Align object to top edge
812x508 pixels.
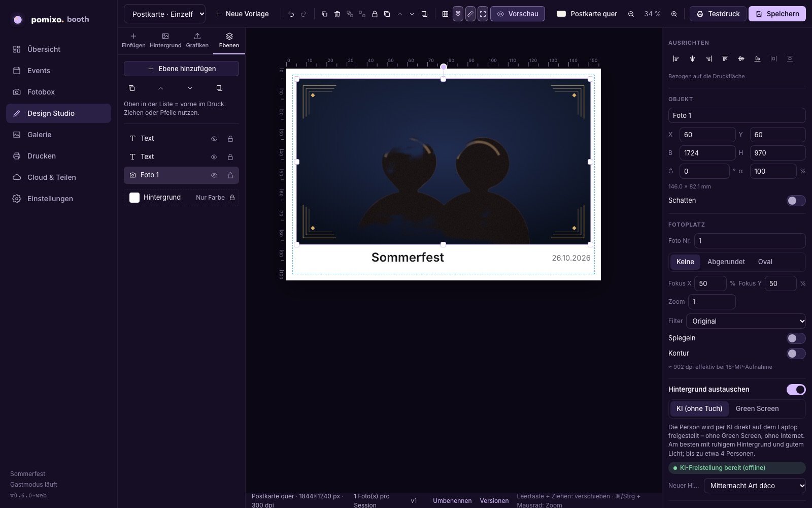725,59
